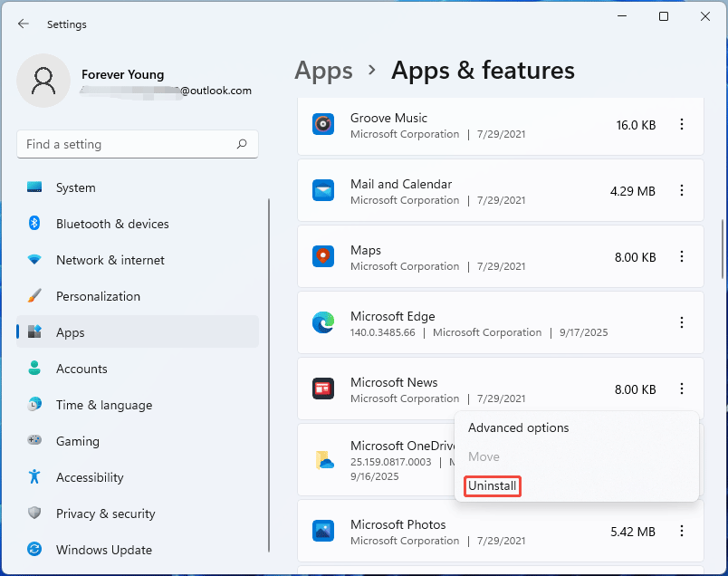
Task: Select Uninstall from the context menu
Action: coord(493,486)
